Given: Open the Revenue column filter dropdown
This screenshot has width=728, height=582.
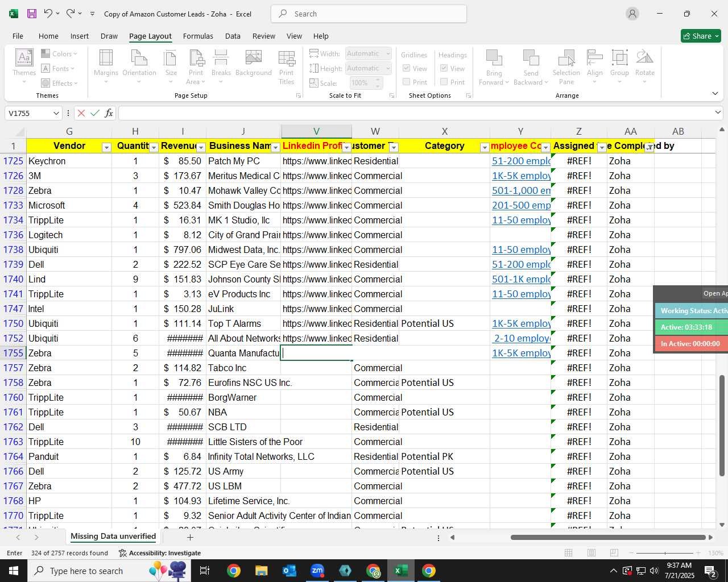Looking at the screenshot, I should point(201,148).
